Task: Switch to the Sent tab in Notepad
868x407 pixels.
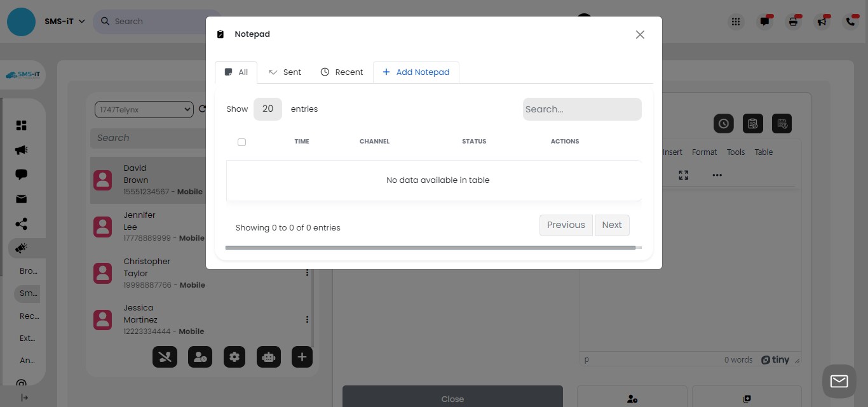Action: click(x=285, y=72)
